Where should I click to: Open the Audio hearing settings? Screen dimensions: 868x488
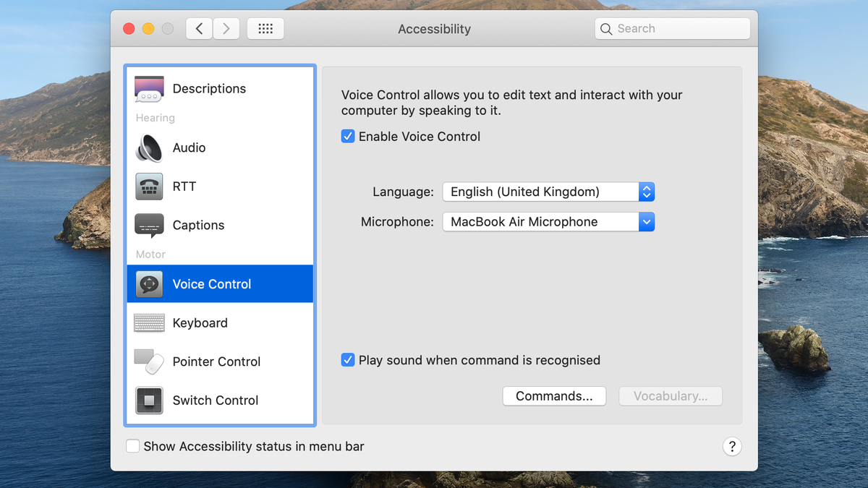pyautogui.click(x=189, y=147)
